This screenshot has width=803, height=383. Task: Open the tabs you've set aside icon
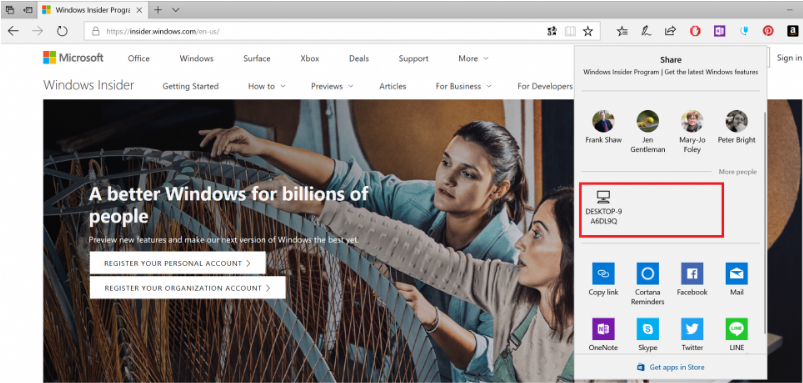point(10,10)
